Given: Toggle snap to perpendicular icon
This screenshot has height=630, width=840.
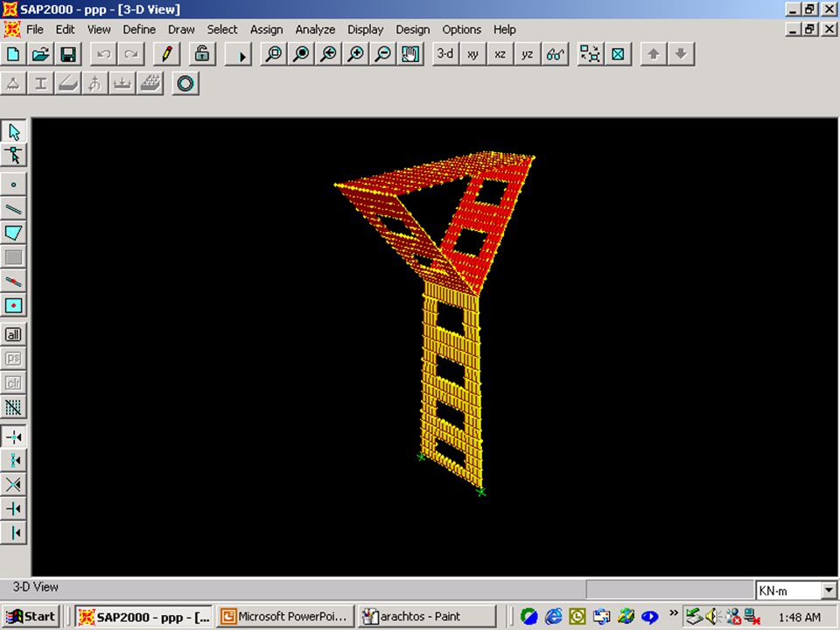Looking at the screenshot, I should click(13, 509).
